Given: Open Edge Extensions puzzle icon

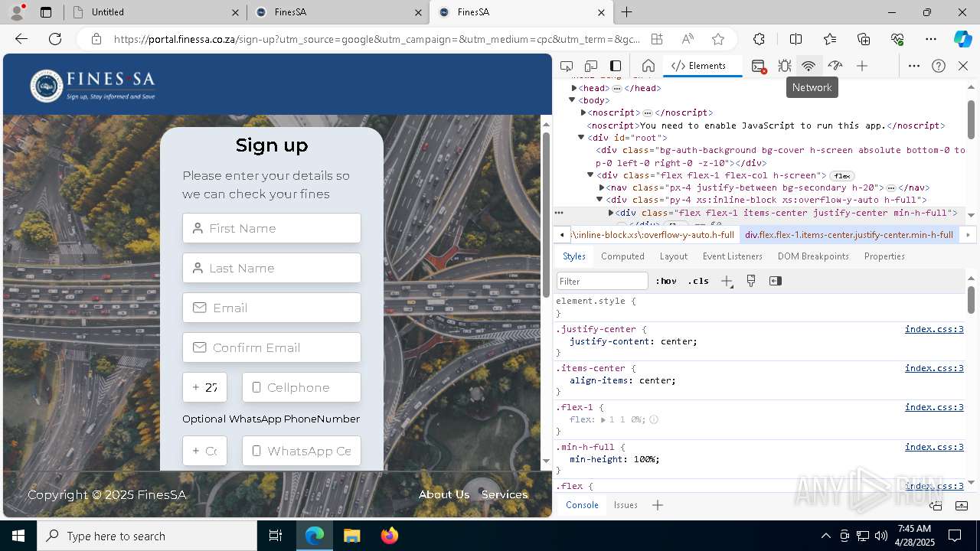Looking at the screenshot, I should pos(759,39).
